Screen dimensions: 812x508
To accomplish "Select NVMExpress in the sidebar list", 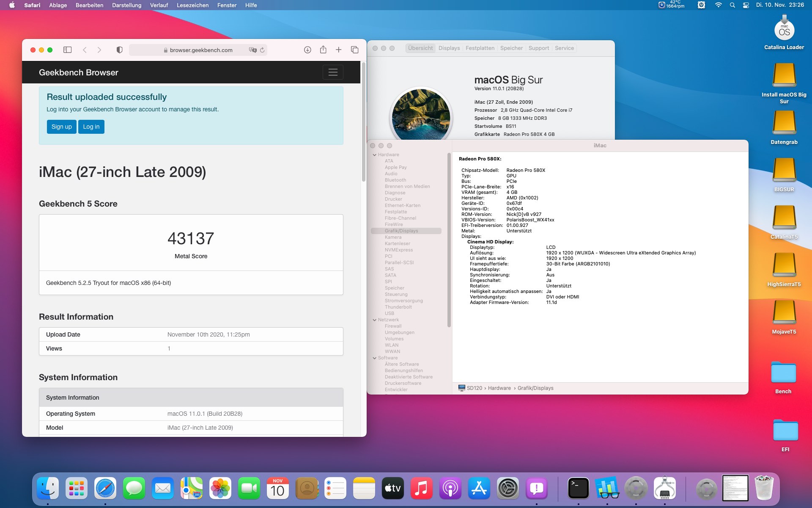I will pyautogui.click(x=398, y=250).
